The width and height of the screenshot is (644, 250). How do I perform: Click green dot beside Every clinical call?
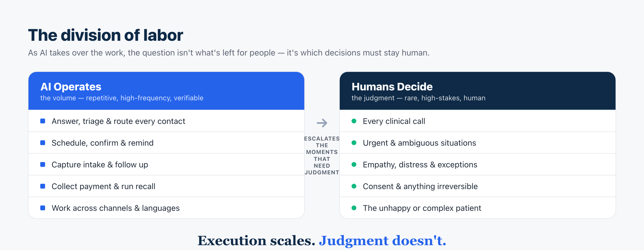click(354, 121)
